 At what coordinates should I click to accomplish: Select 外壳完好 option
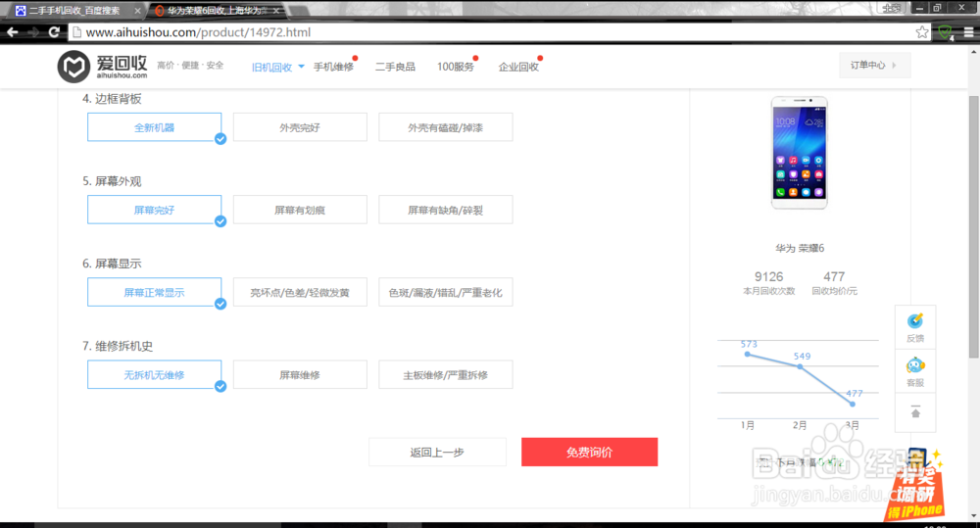[300, 127]
